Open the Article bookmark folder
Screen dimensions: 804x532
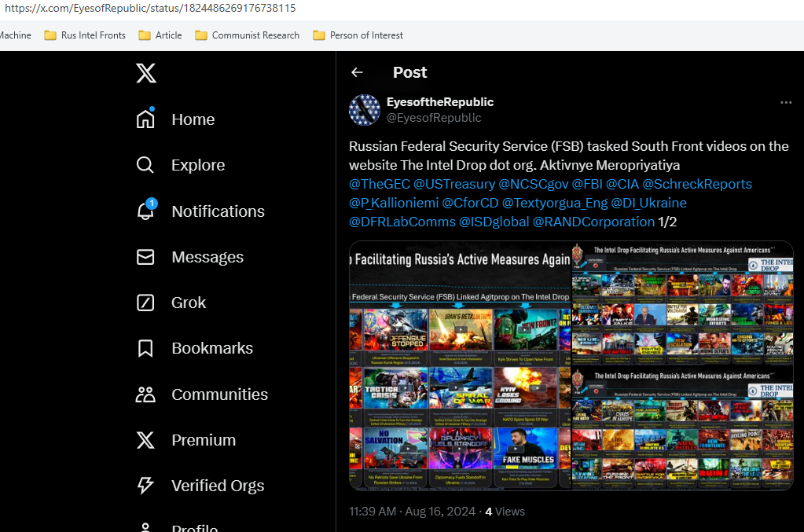[160, 35]
